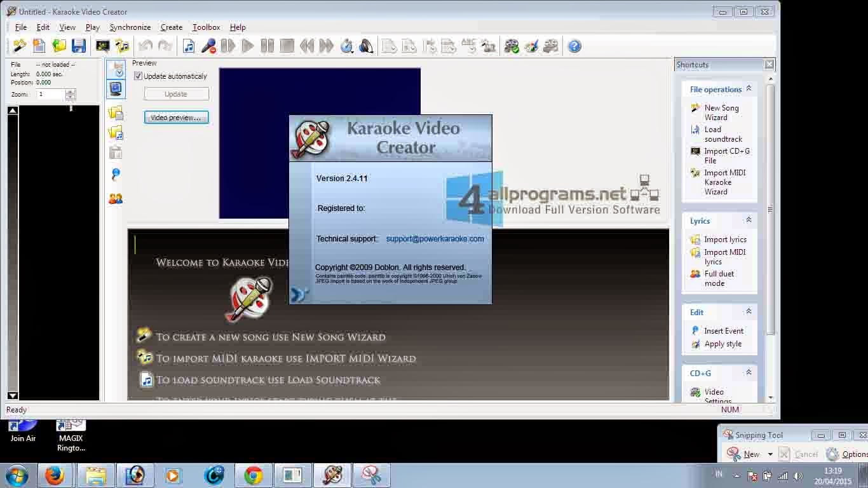This screenshot has height=488, width=868.
Task: Open the Create menu
Action: pos(172,27)
